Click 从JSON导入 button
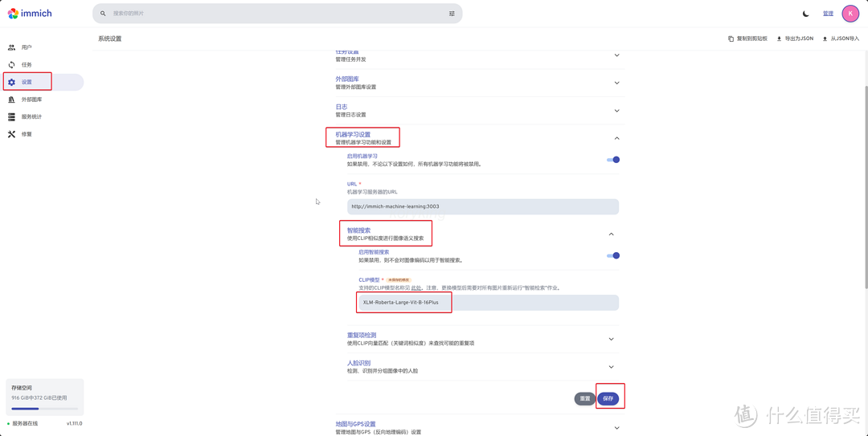This screenshot has width=868, height=436. [x=841, y=39]
